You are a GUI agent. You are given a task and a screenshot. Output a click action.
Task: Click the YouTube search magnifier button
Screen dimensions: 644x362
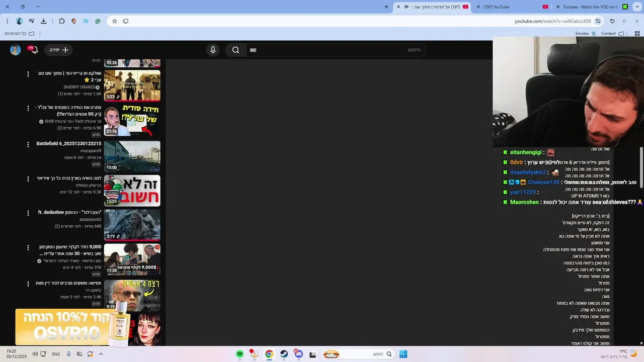pos(235,50)
